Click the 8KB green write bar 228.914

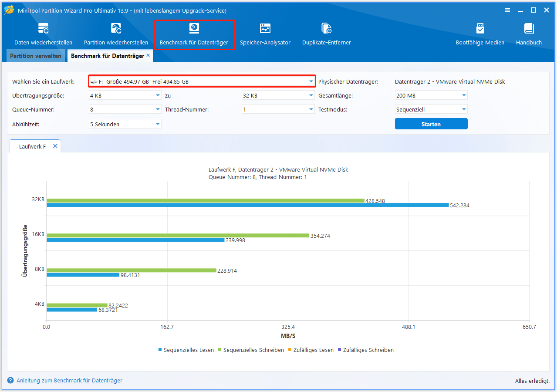[x=132, y=270]
